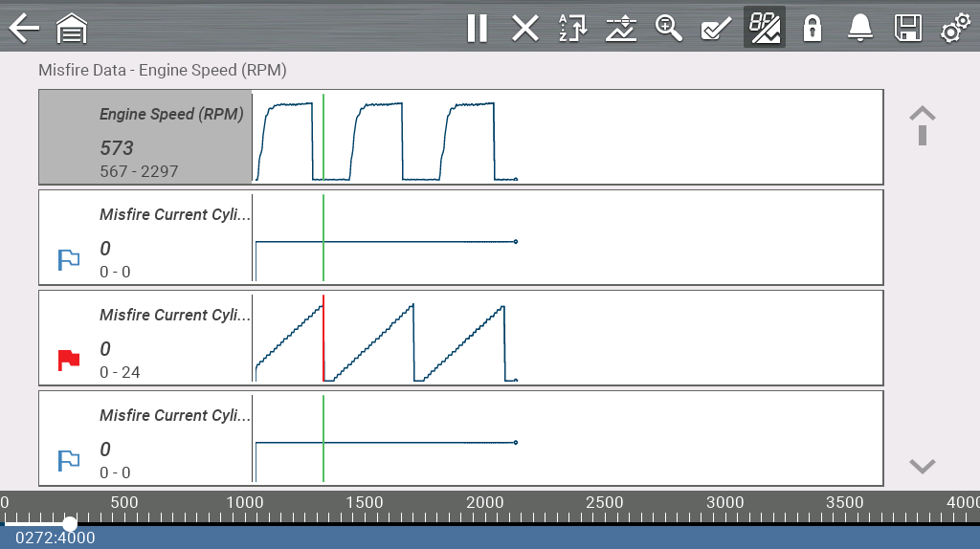980x549 pixels.
Task: Sort the parameter list A to Z
Action: point(572,28)
